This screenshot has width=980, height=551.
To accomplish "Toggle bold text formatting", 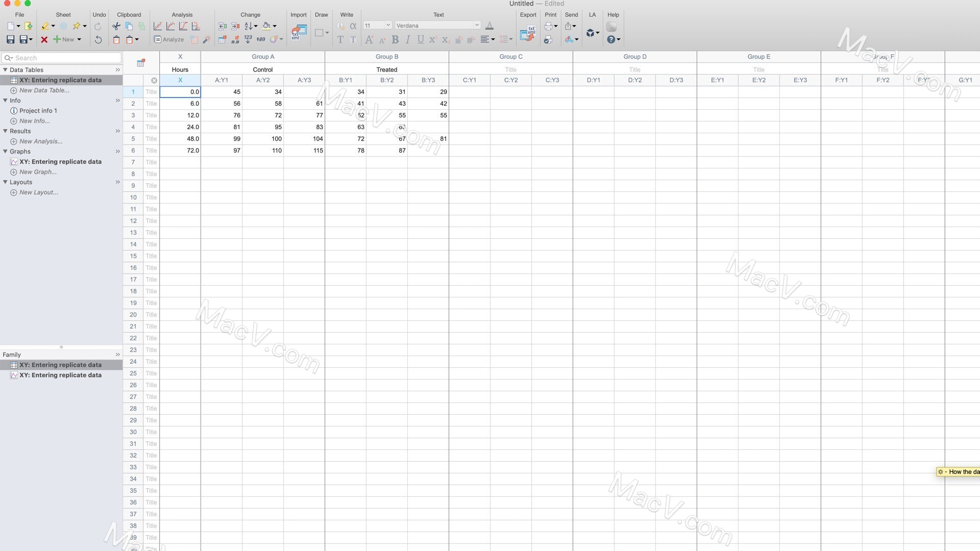I will 395,40.
